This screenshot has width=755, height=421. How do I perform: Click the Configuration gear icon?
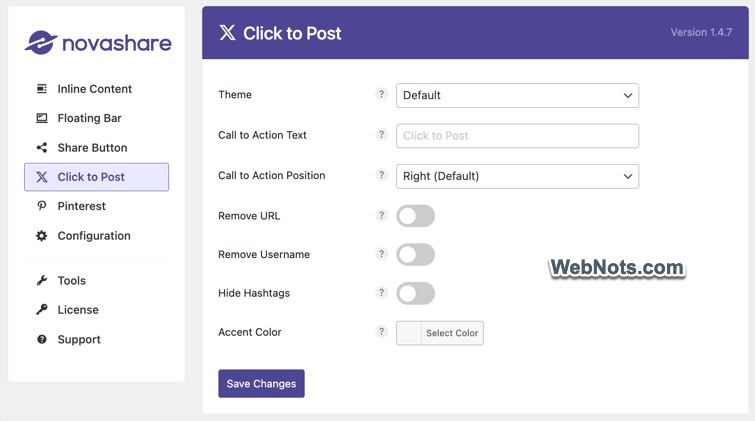coord(42,236)
